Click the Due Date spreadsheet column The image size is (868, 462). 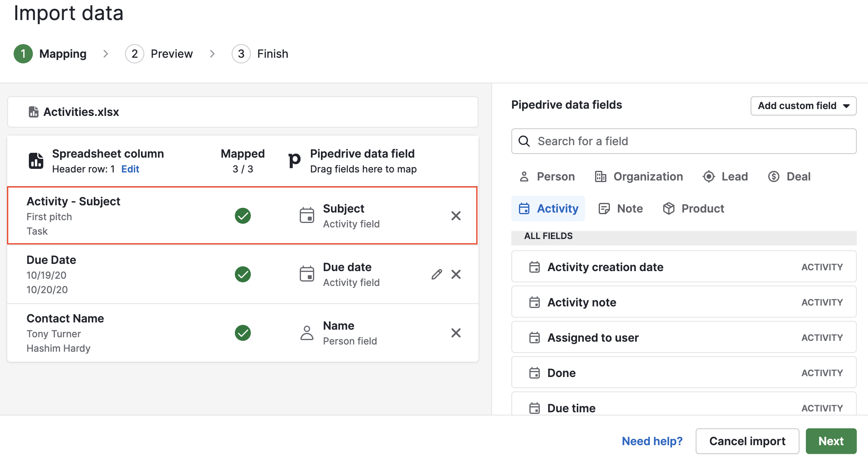(51, 260)
